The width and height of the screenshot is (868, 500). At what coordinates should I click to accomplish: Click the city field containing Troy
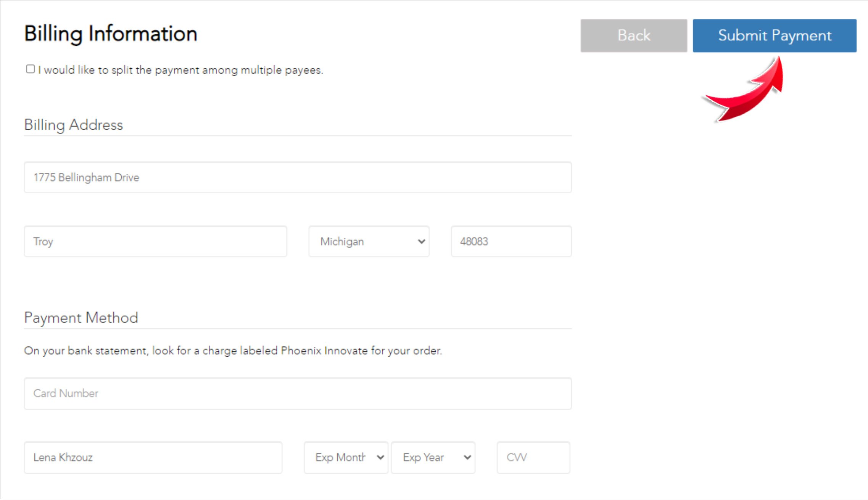coord(155,241)
